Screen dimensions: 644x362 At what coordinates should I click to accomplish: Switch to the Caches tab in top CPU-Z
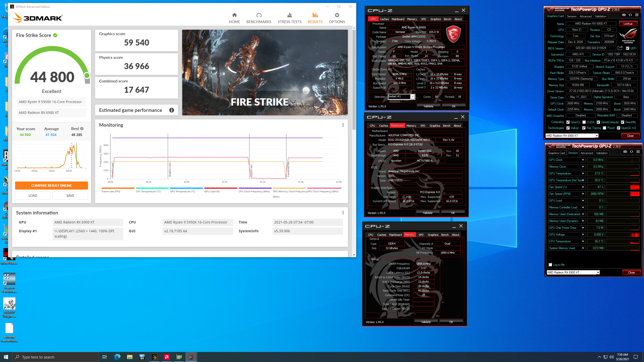click(384, 19)
